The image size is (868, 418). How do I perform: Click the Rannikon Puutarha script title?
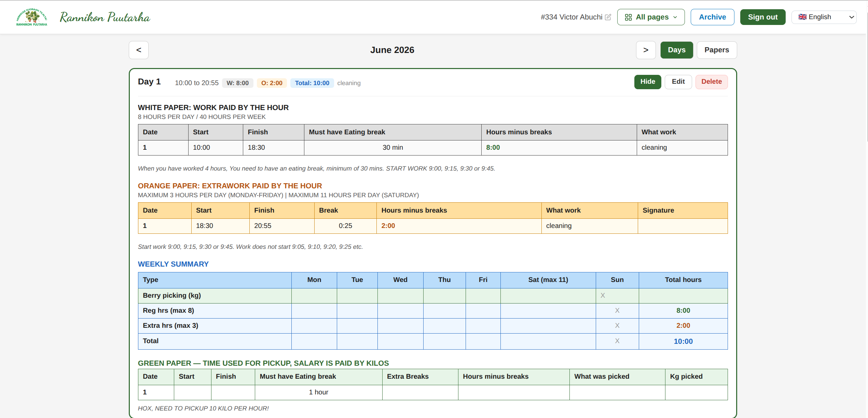coord(105,17)
